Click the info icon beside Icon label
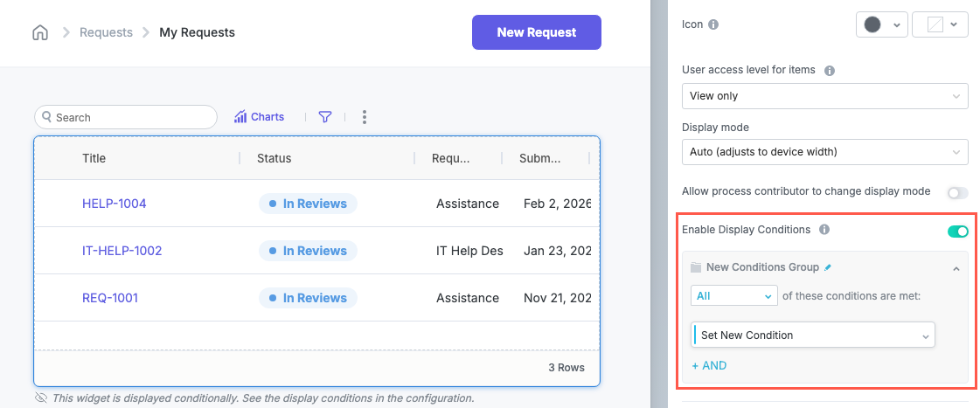980x408 pixels. [713, 25]
